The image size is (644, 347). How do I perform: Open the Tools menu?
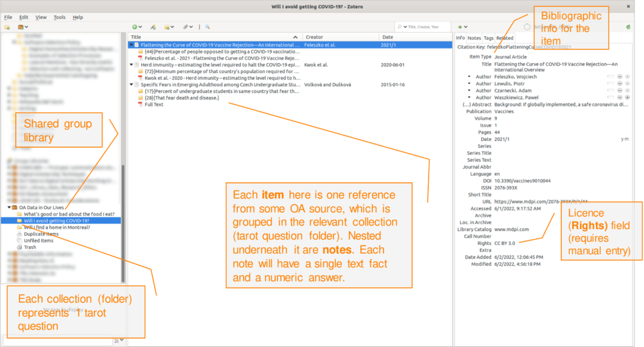pyautogui.click(x=59, y=17)
